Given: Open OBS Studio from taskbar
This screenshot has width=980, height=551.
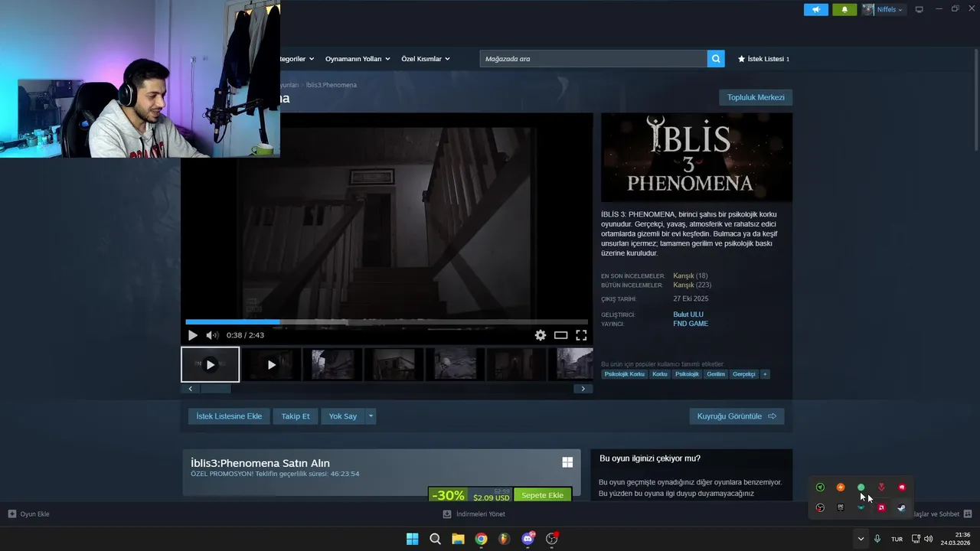Looking at the screenshot, I should click(x=551, y=539).
